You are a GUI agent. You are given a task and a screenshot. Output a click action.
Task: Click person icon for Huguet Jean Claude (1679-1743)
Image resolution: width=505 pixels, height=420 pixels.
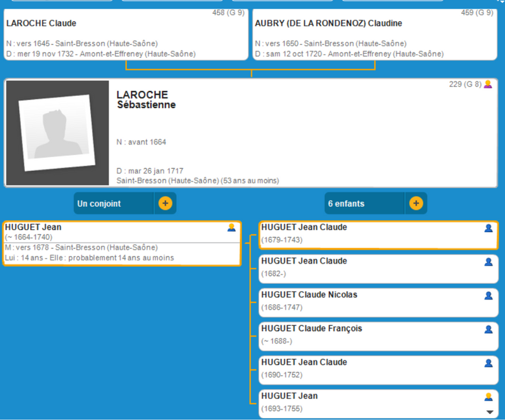(x=488, y=228)
